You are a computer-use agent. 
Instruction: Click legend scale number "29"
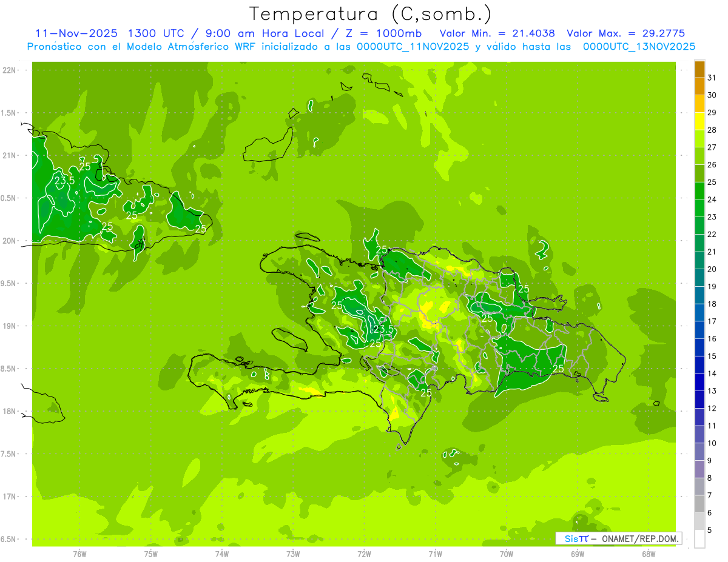pos(712,112)
